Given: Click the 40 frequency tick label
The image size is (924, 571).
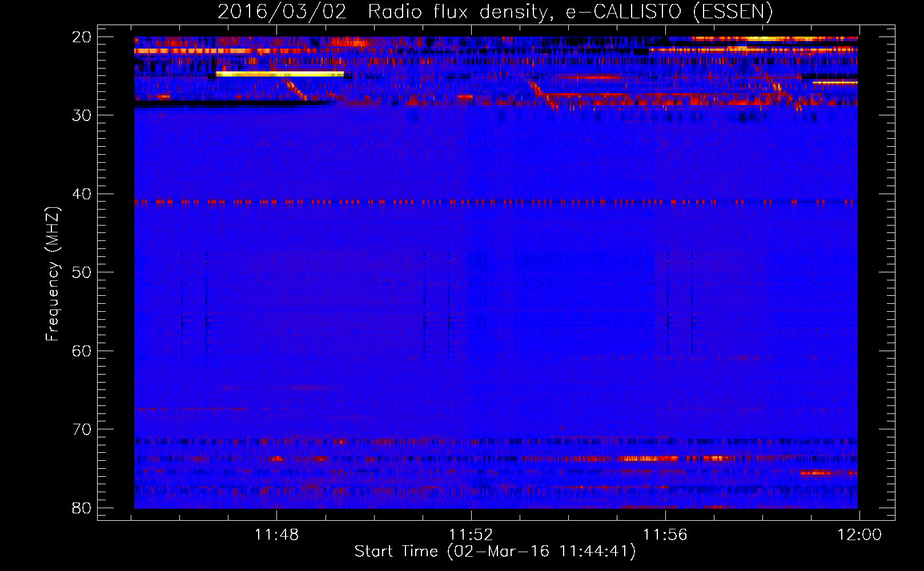Looking at the screenshot, I should tap(82, 194).
